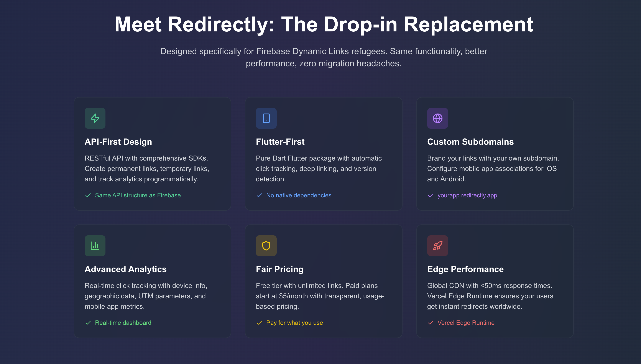Click the purple globe icon
Viewport: 641px width, 364px height.
(x=437, y=118)
